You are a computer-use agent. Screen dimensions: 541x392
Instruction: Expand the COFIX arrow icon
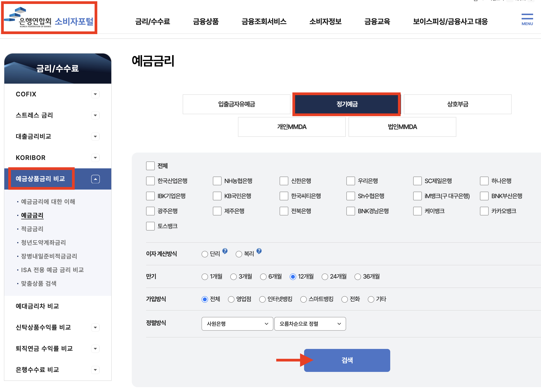95,94
